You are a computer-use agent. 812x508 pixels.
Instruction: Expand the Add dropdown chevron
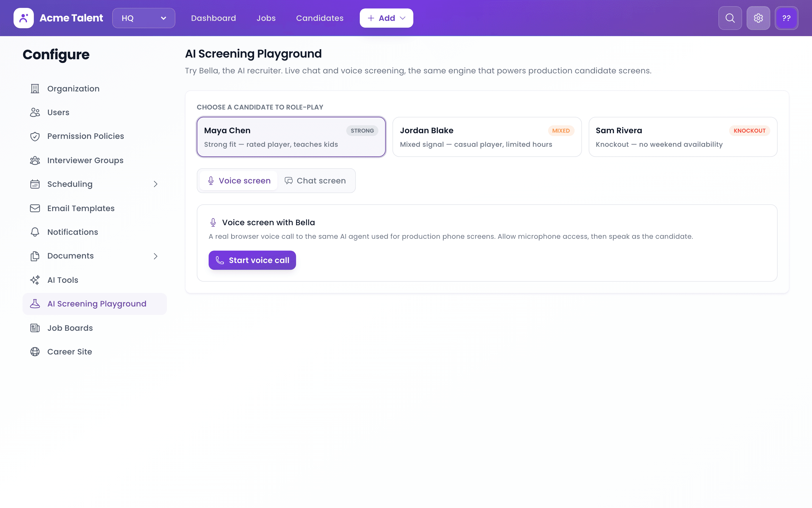pyautogui.click(x=403, y=18)
